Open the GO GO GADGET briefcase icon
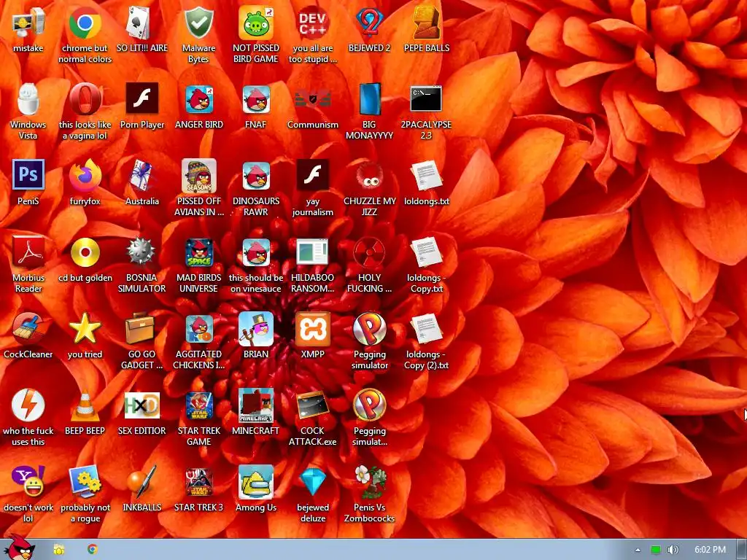The image size is (747, 560). (x=141, y=329)
